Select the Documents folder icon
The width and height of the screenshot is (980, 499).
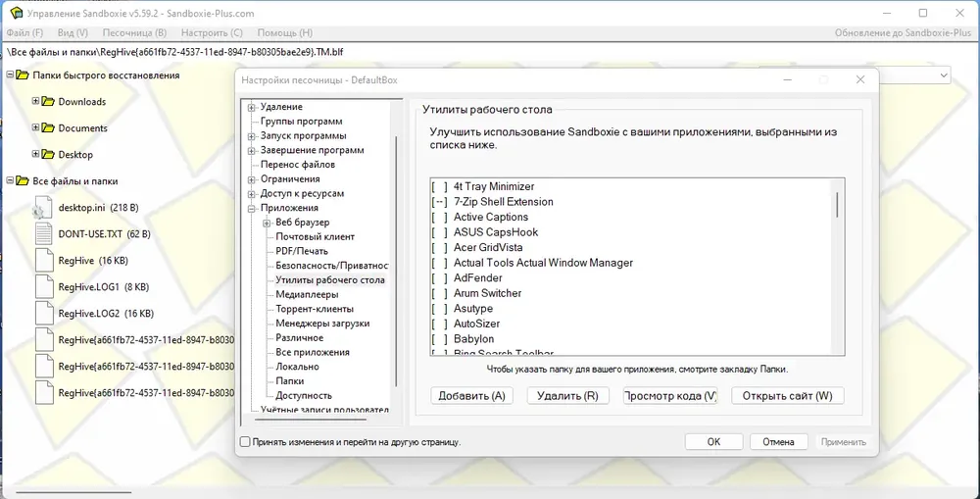(x=48, y=127)
